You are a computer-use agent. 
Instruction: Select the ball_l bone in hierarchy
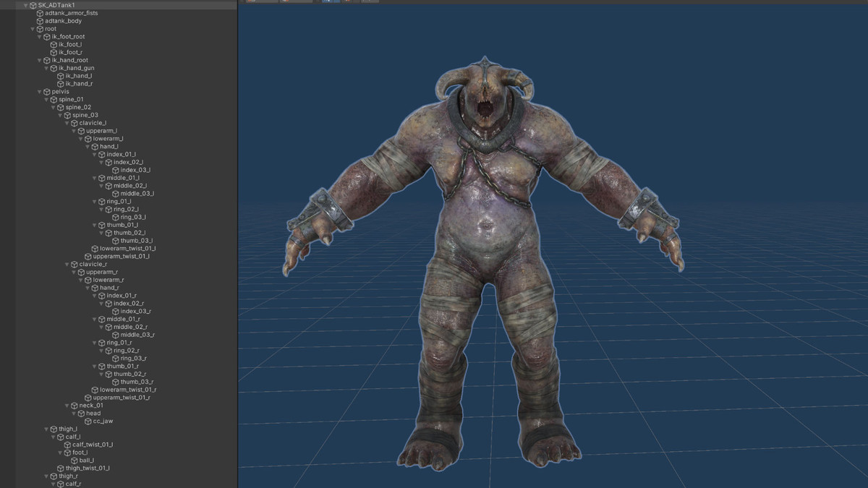(86, 461)
